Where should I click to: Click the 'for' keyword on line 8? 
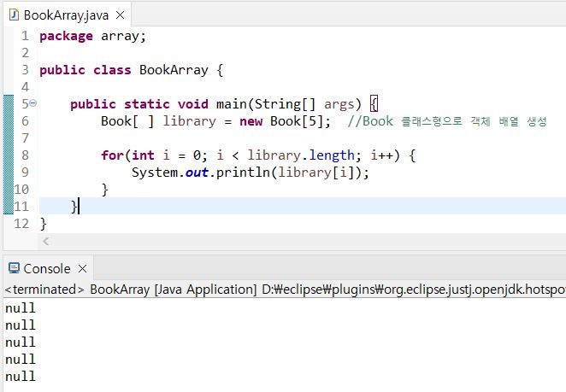pyautogui.click(x=112, y=155)
